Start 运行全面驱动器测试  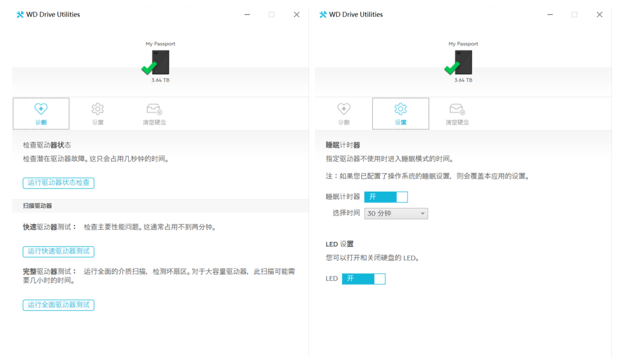pyautogui.click(x=58, y=305)
